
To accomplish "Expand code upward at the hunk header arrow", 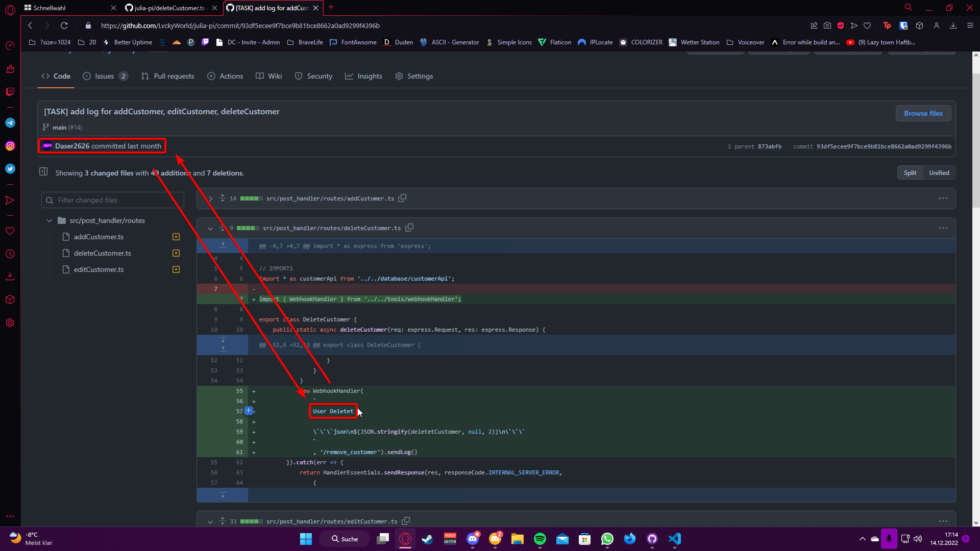I will point(223,245).
